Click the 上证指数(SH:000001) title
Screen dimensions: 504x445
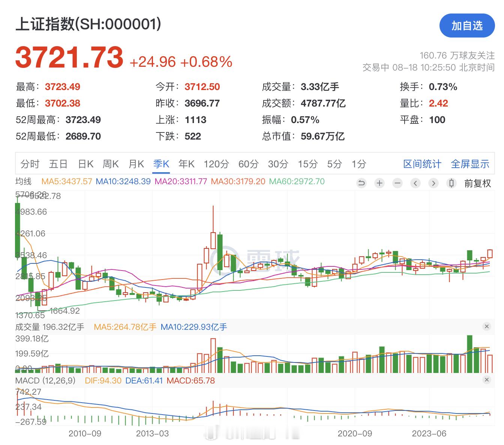coord(88,24)
